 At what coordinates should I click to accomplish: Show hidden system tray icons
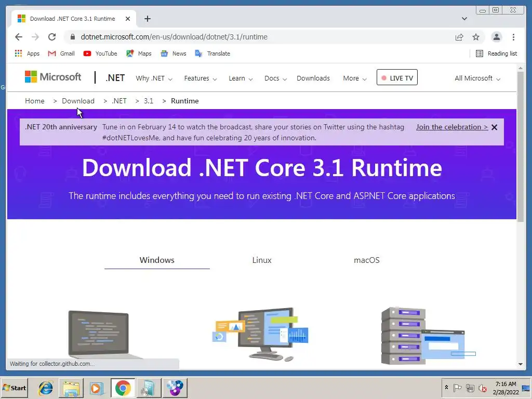click(x=446, y=388)
